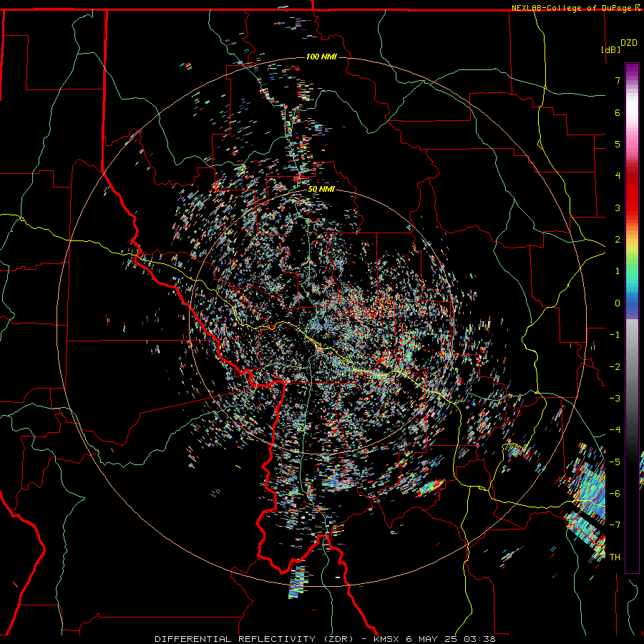
Task: Click the 0 value on the color scale
Action: (618, 303)
